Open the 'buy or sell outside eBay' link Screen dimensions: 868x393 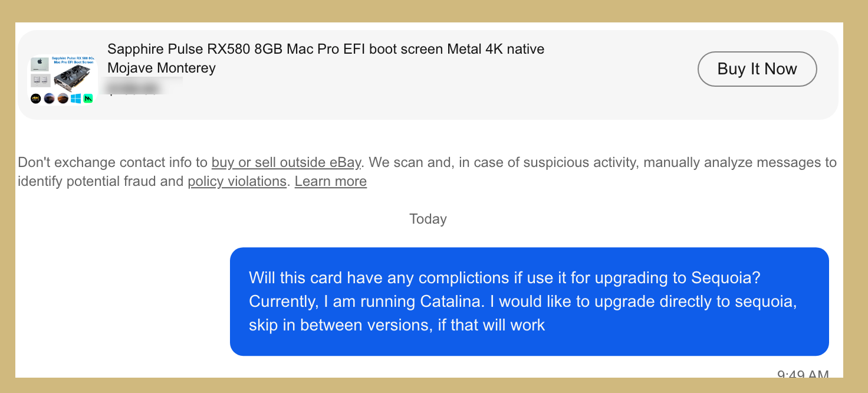286,162
